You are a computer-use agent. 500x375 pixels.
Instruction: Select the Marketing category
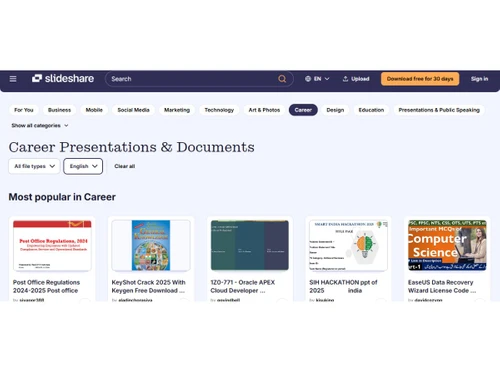click(177, 110)
